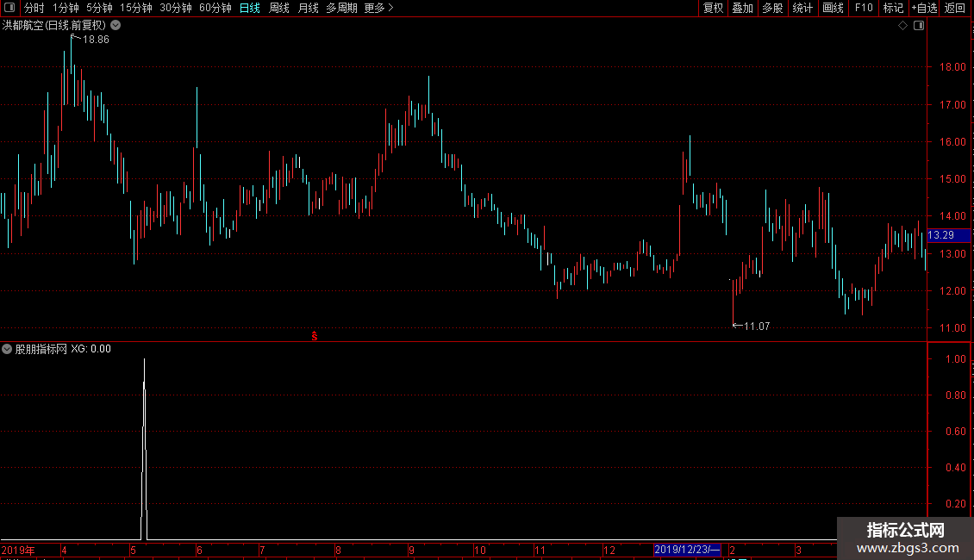This screenshot has width=974, height=560.
Task: Click the 2019年 label on time axis
Action: (x=18, y=550)
